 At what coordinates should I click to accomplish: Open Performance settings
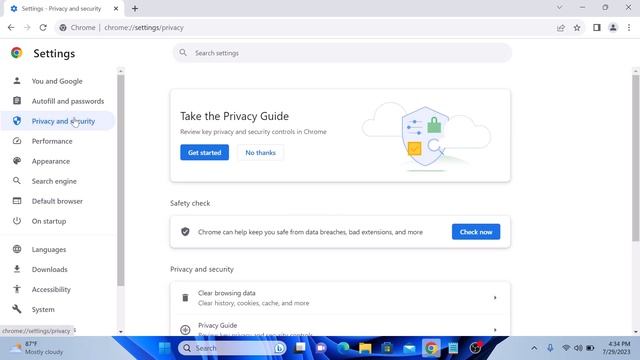[x=57, y=141]
